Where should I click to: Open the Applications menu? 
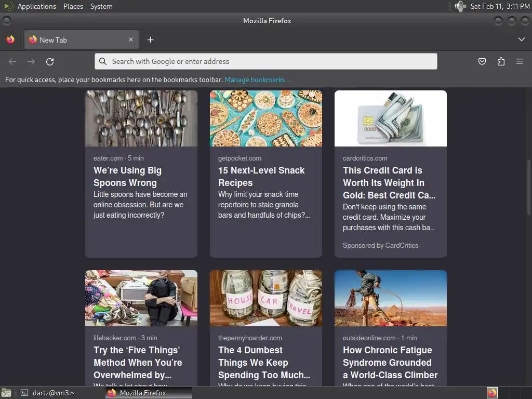coord(37,6)
